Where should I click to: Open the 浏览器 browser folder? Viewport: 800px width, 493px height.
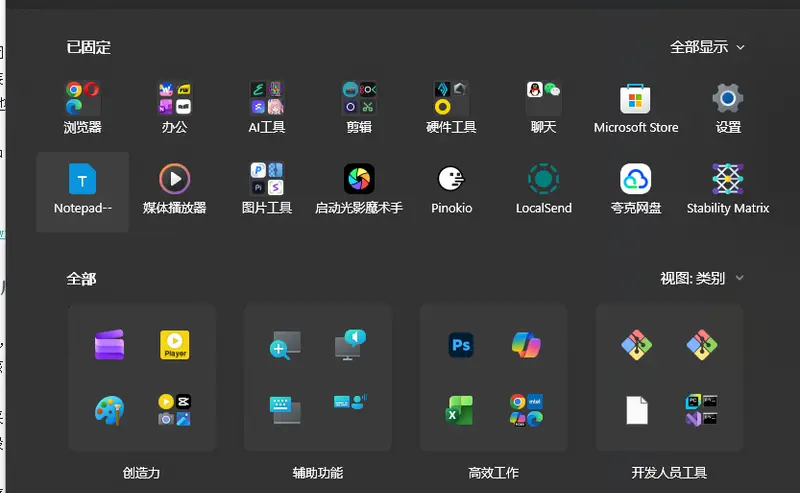82,108
